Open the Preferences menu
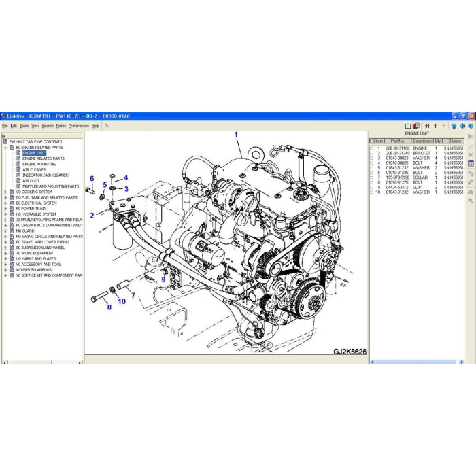Screen dimensions: 476x476 tap(79, 126)
